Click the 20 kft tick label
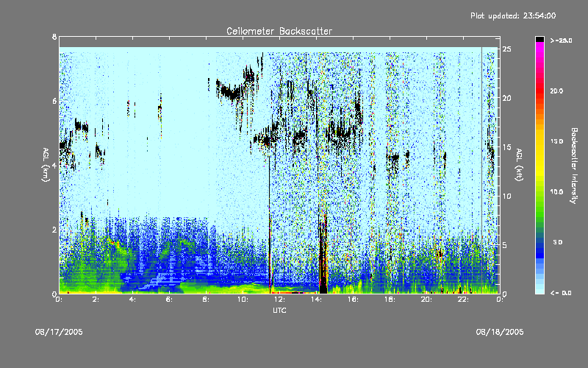588x368 pixels. [x=506, y=98]
